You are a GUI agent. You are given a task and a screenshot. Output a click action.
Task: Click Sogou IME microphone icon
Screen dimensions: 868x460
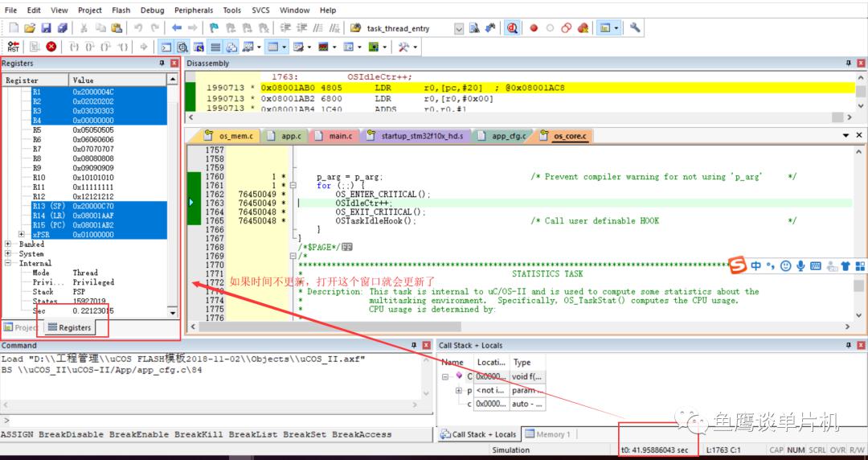800,266
